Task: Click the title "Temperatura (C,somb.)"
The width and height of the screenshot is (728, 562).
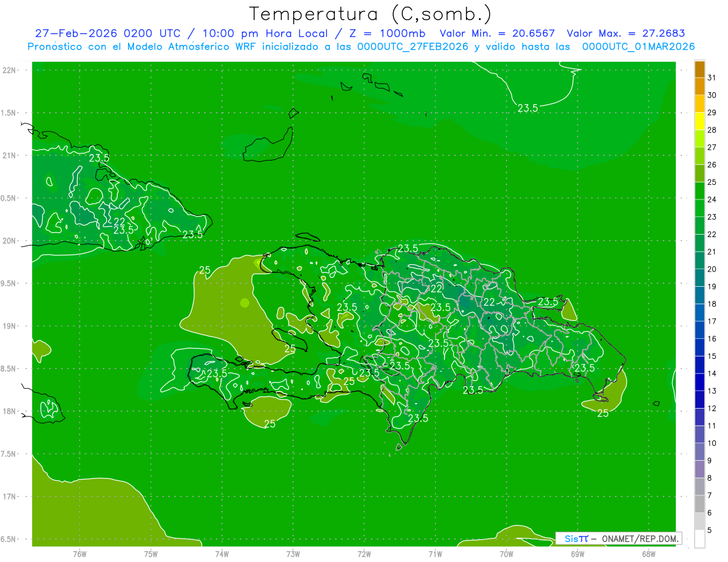Action: point(371,14)
